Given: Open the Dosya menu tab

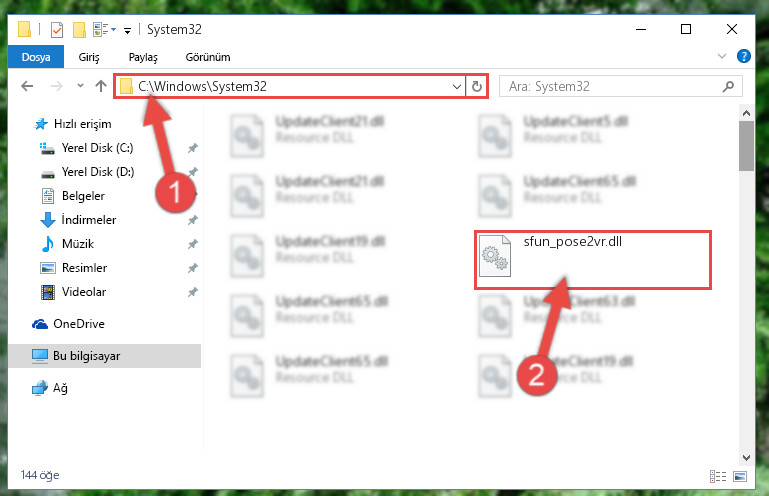Looking at the screenshot, I should coord(36,57).
